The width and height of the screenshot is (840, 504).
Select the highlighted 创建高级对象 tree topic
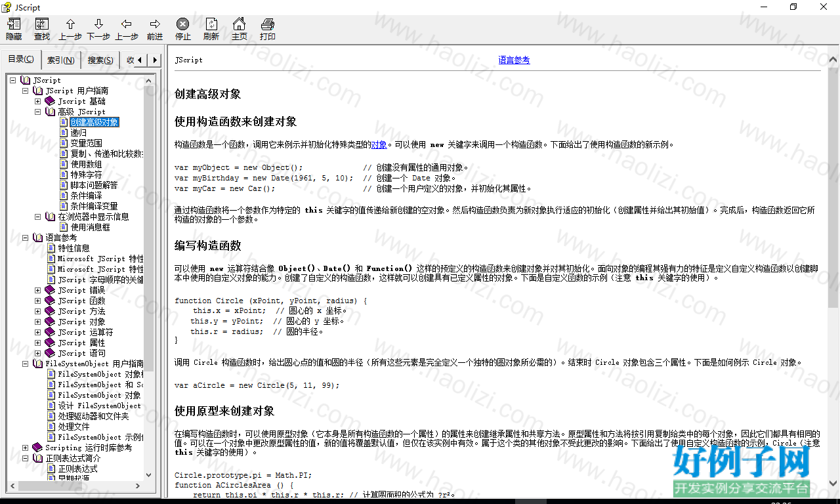[94, 122]
